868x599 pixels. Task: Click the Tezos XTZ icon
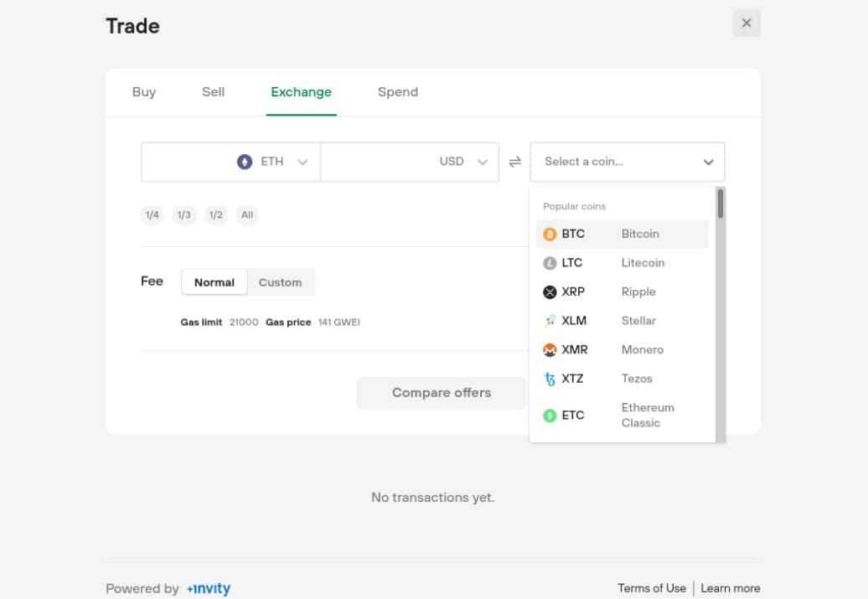(x=550, y=378)
